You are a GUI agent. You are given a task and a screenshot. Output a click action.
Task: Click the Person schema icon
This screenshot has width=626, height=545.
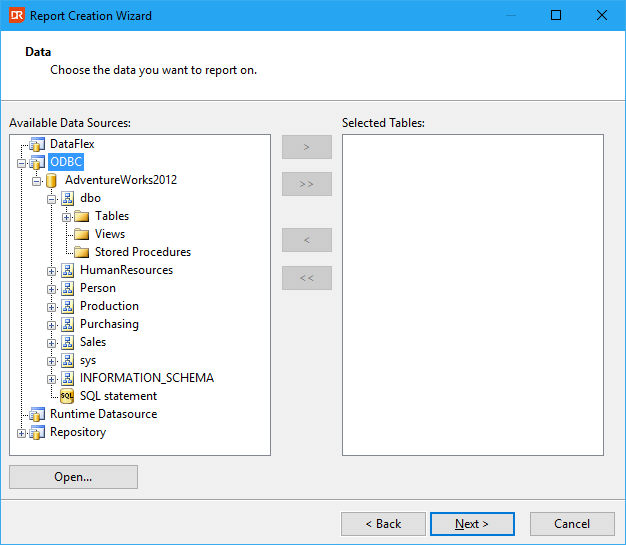[x=67, y=288]
